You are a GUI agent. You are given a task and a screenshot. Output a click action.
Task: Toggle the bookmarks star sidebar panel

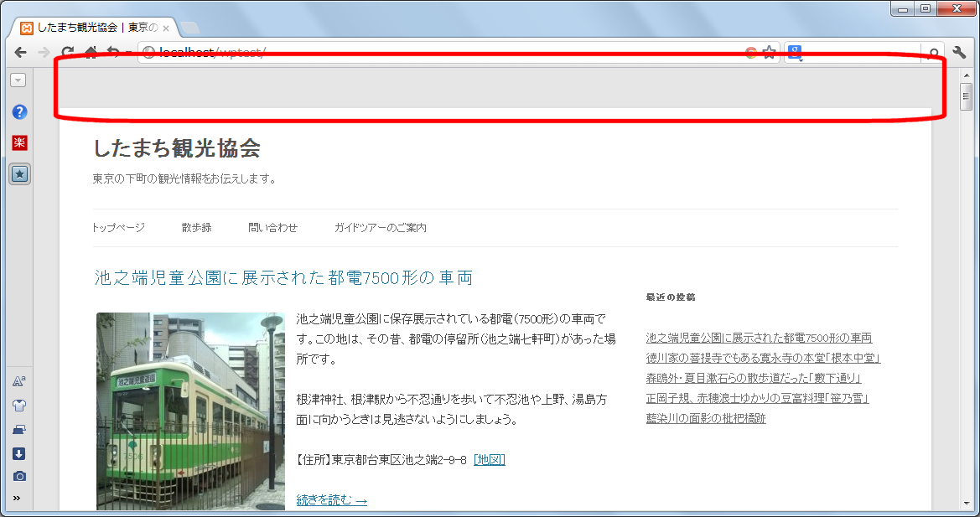tap(19, 174)
